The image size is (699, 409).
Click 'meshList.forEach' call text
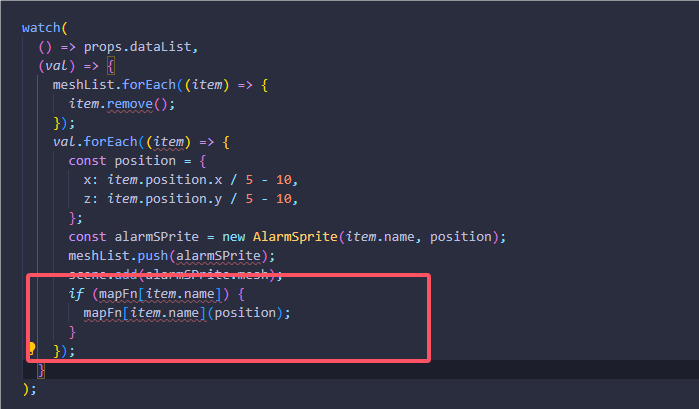115,85
